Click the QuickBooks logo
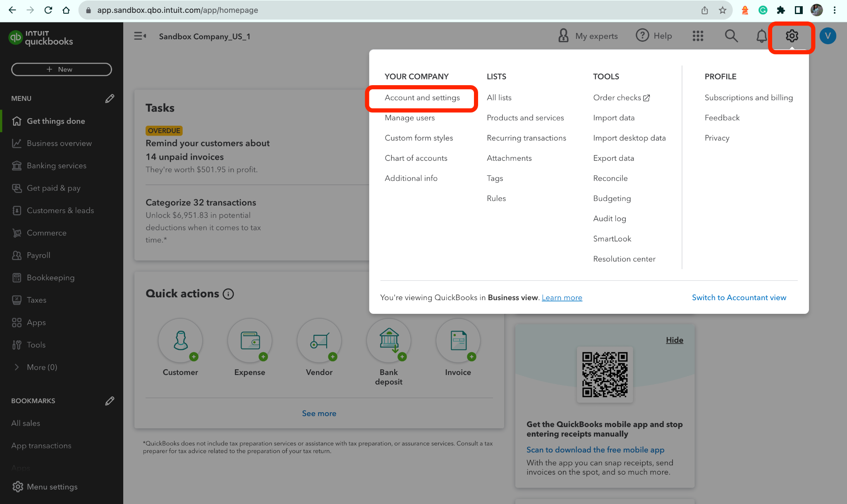Viewport: 847px width, 504px height. click(x=41, y=38)
